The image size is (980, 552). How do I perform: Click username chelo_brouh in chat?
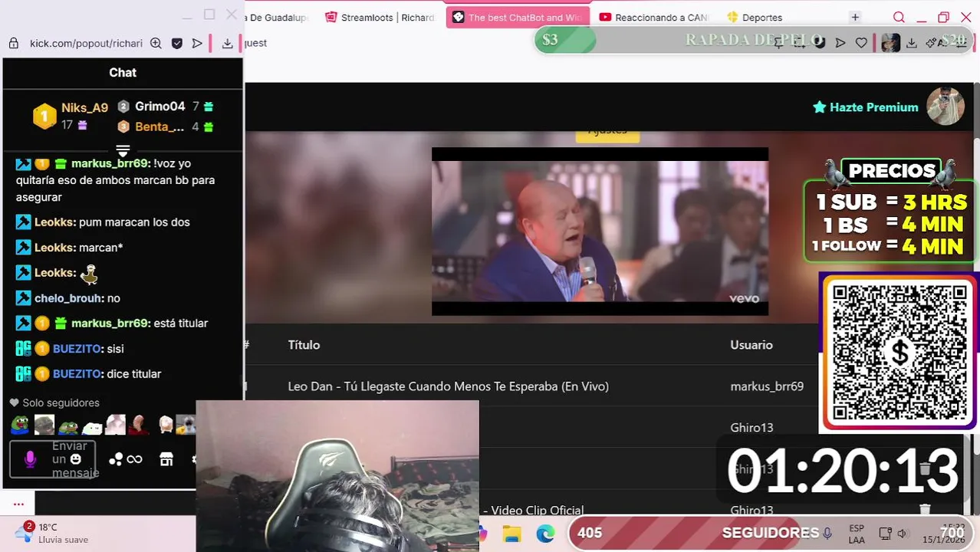(x=68, y=298)
